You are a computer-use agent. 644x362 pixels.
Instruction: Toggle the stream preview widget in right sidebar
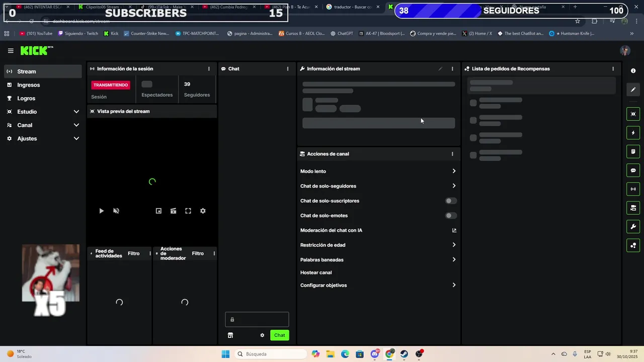click(x=633, y=114)
